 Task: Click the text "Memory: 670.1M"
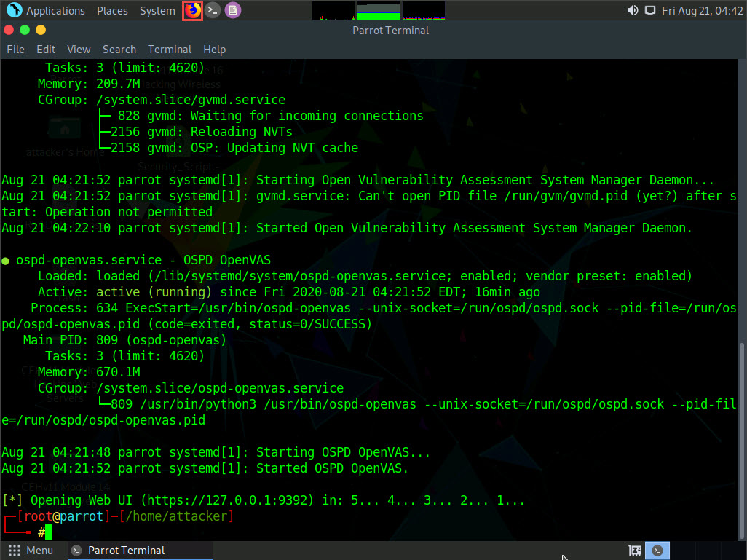tap(89, 372)
